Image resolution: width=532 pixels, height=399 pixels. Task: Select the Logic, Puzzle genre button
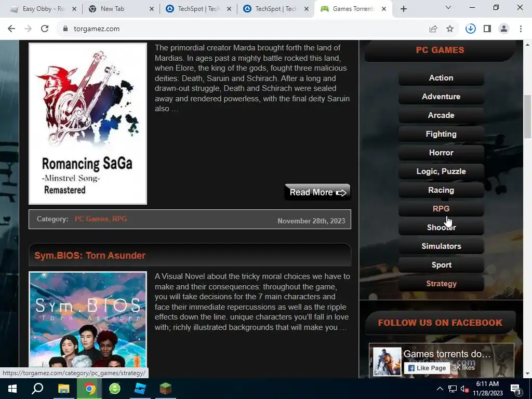[441, 171]
